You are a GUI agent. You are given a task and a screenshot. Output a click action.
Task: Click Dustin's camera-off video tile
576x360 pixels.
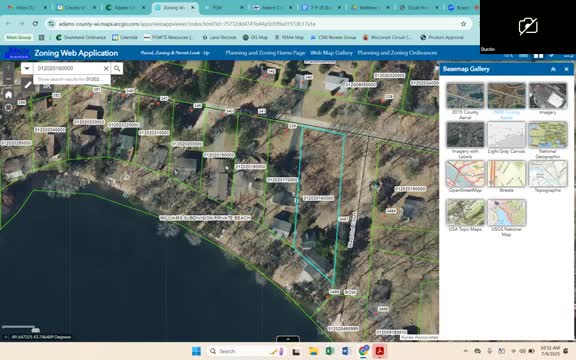[528, 26]
